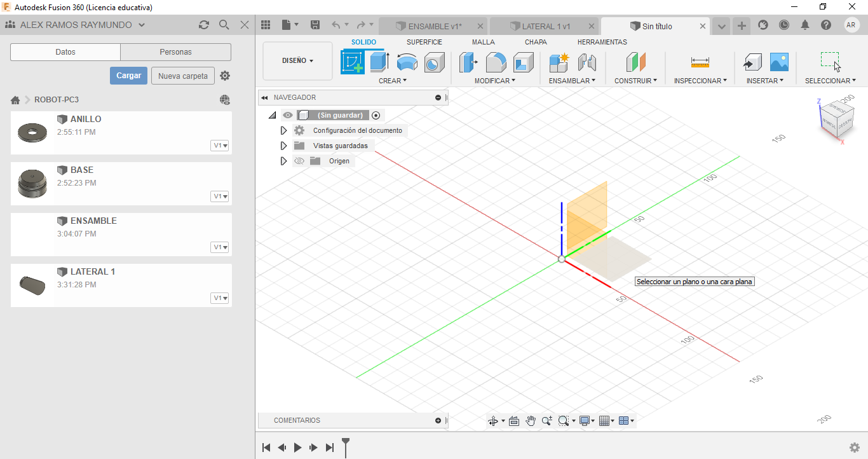The width and height of the screenshot is (868, 459).
Task: Open data panel settings gear
Action: tap(225, 76)
